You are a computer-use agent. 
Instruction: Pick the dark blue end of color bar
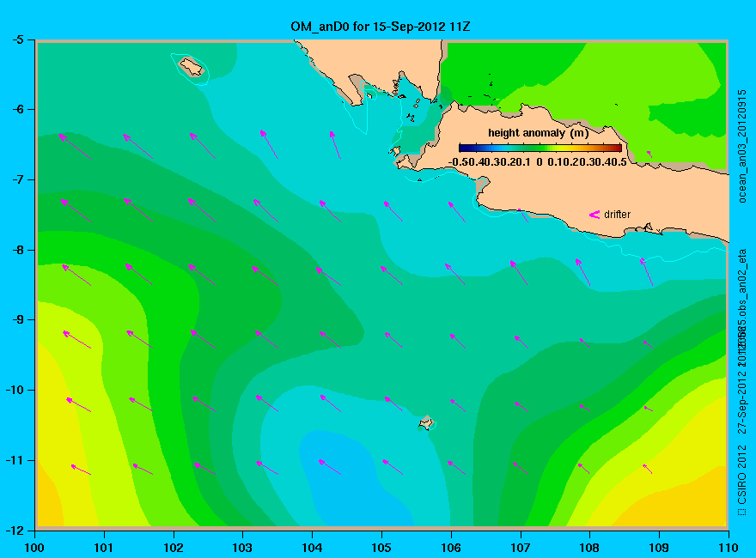click(x=463, y=148)
